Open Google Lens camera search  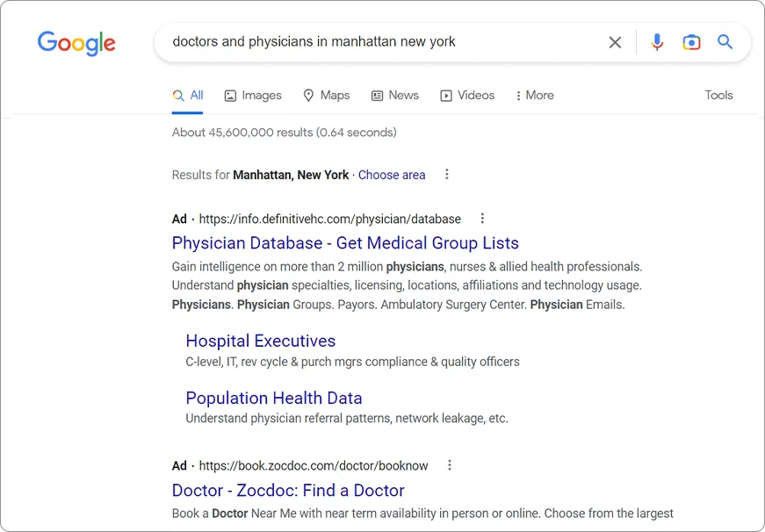click(692, 41)
